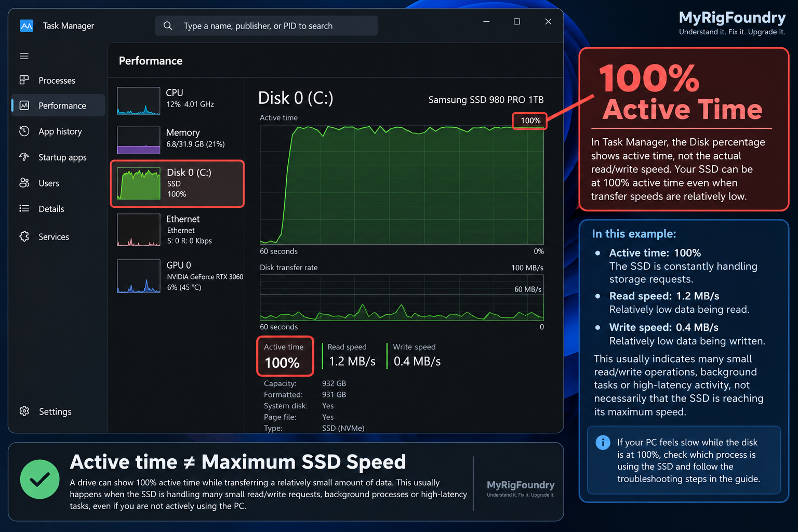This screenshot has height=532, width=798.
Task: Select the GPU 0 mini graph thumbnail
Action: point(139,276)
